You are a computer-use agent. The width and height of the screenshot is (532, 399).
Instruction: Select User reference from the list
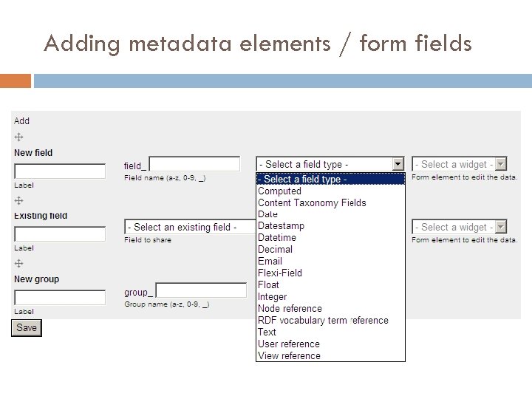(289, 344)
